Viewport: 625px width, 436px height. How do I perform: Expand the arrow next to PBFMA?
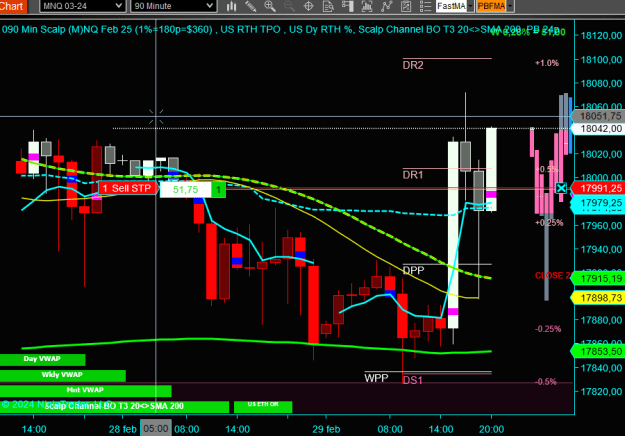[510, 6]
